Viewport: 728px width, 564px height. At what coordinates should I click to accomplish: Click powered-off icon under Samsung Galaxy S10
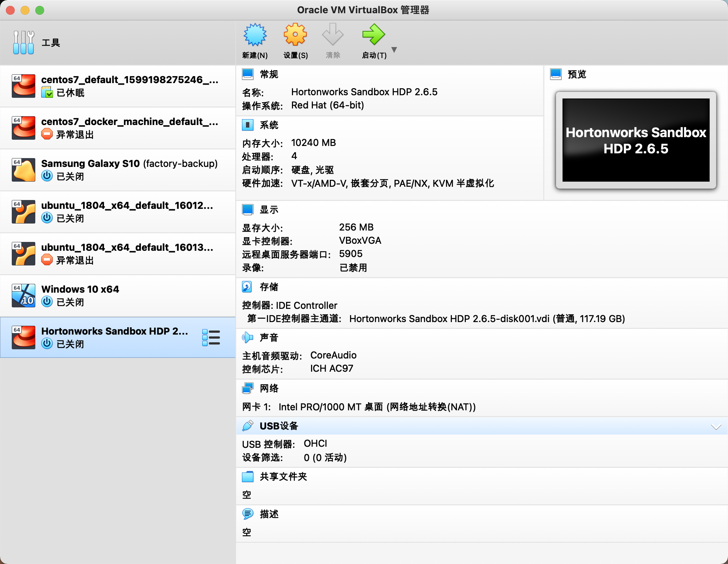pyautogui.click(x=47, y=176)
